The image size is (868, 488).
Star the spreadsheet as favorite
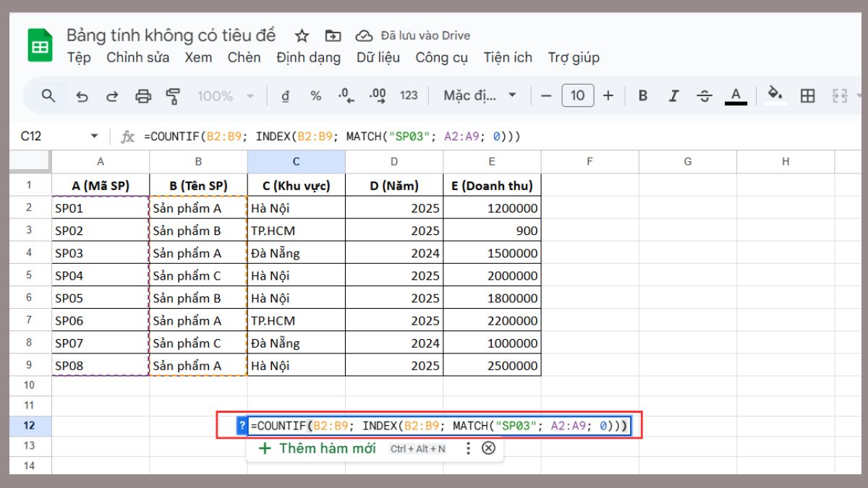[302, 35]
